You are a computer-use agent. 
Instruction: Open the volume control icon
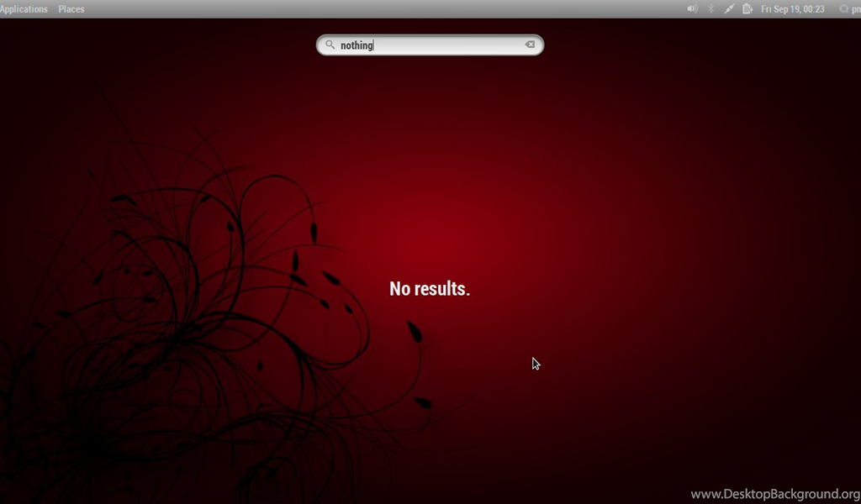[692, 9]
